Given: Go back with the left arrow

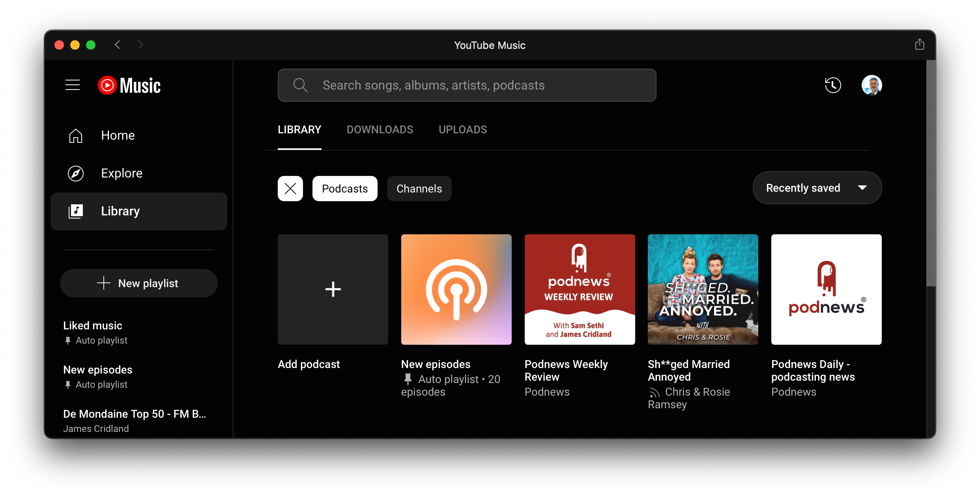Looking at the screenshot, I should click(x=117, y=45).
